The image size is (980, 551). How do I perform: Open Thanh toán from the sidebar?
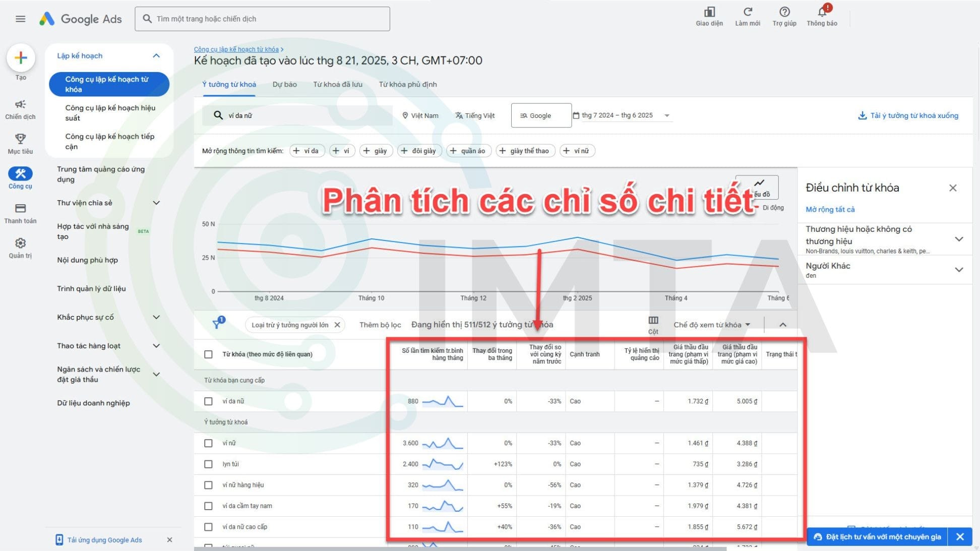tap(21, 208)
